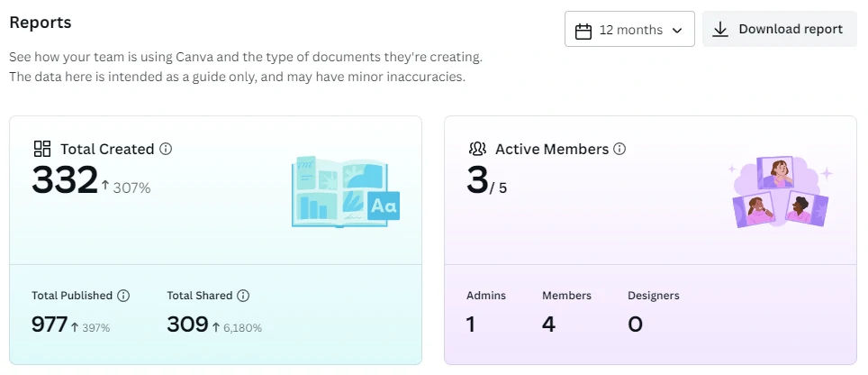Click the grid icon beside Total Created
Viewport: 868px width, 375px height.
(42, 149)
